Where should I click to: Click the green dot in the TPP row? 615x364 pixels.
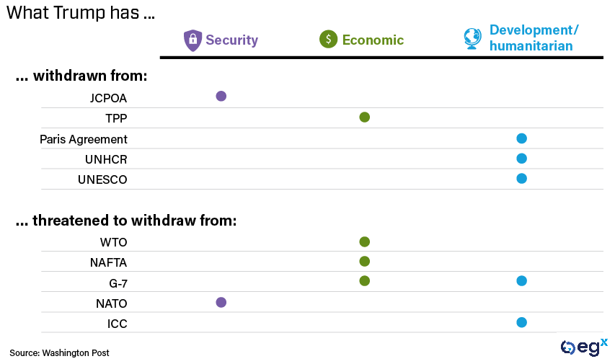click(364, 117)
